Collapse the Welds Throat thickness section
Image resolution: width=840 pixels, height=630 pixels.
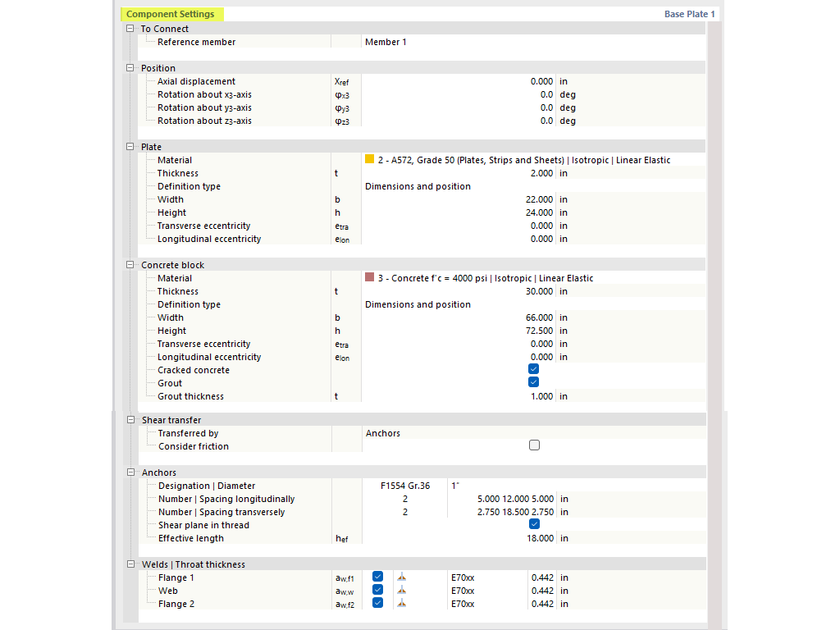click(x=130, y=564)
